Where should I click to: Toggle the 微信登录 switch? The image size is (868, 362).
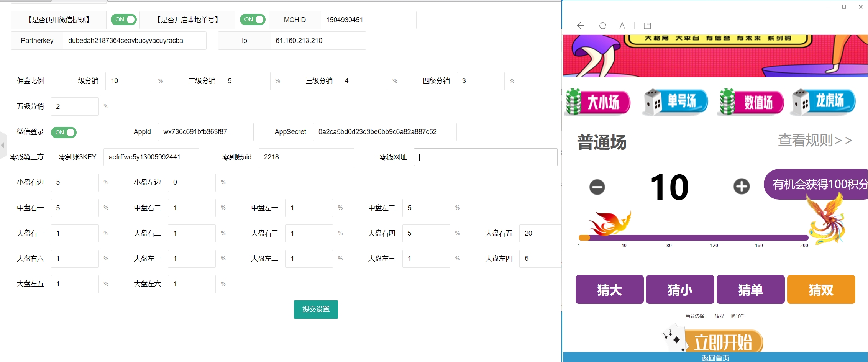(64, 133)
